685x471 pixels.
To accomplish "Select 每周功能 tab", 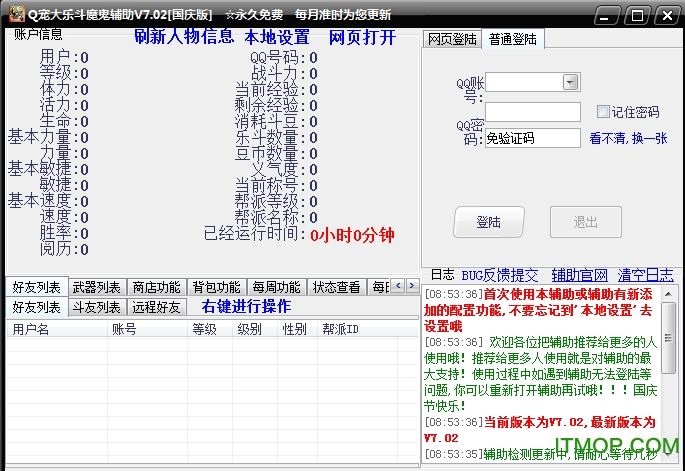I will pos(277,287).
